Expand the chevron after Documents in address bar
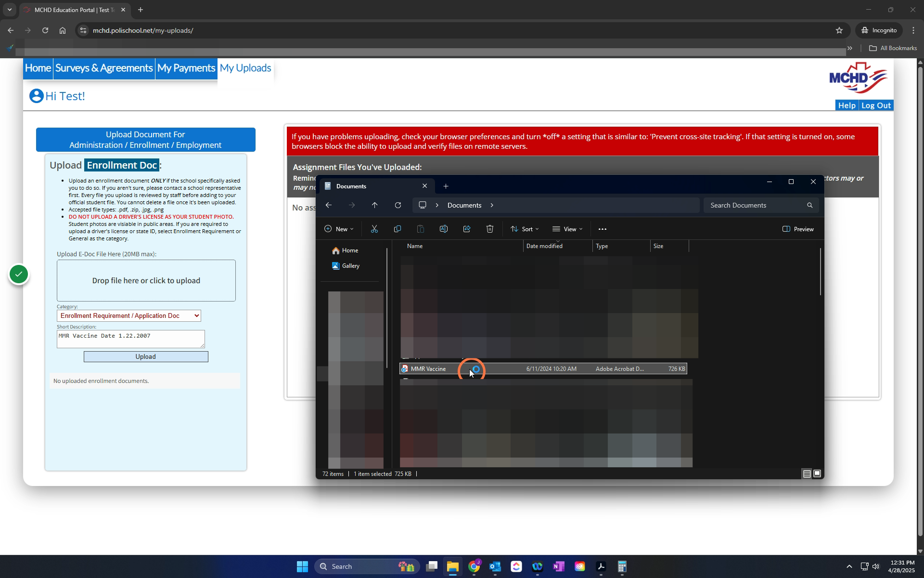 coord(492,205)
